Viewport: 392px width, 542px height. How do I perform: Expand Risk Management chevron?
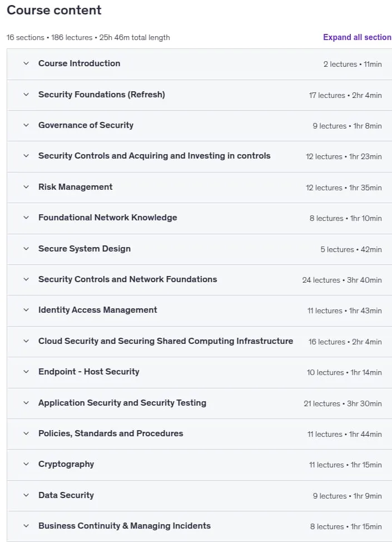26,187
